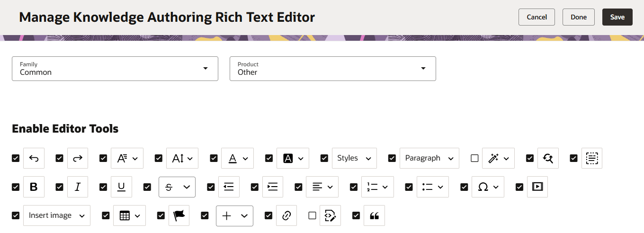This screenshot has width=644, height=233.
Task: Click the insert media video icon
Action: [537, 187]
